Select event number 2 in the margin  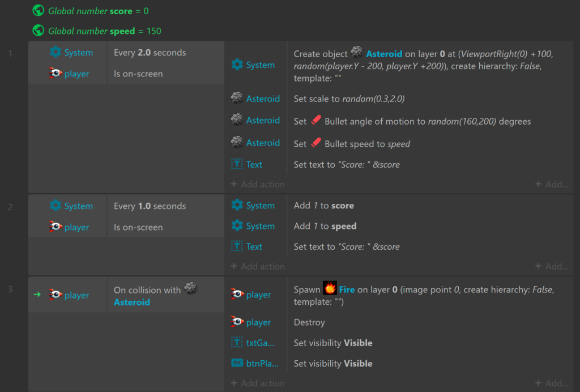[10, 207]
